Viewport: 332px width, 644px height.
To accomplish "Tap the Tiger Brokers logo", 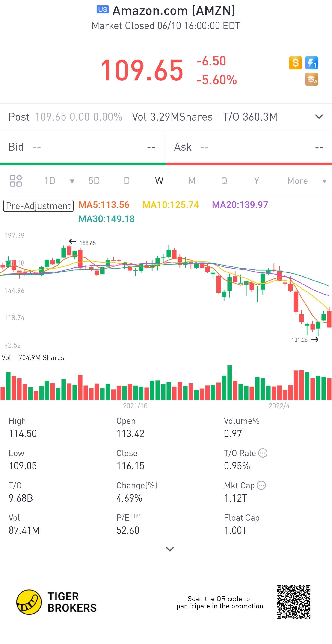I will click(56, 602).
